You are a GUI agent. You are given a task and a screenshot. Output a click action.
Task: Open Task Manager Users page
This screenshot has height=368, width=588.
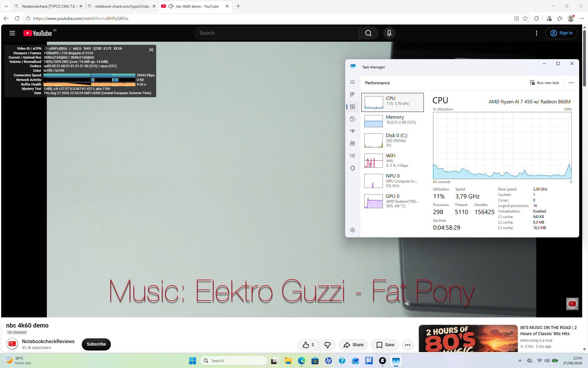coord(352,144)
